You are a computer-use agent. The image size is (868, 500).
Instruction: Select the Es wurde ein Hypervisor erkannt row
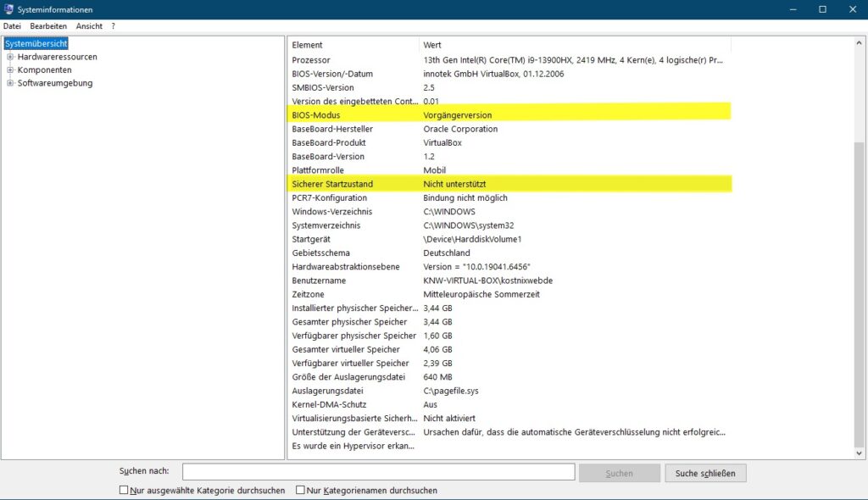pos(509,446)
